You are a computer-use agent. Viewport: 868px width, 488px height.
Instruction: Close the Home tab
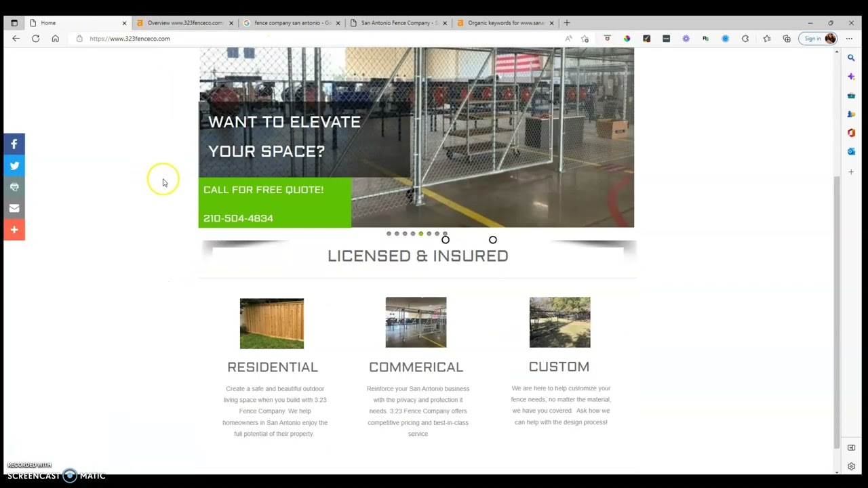(x=124, y=23)
